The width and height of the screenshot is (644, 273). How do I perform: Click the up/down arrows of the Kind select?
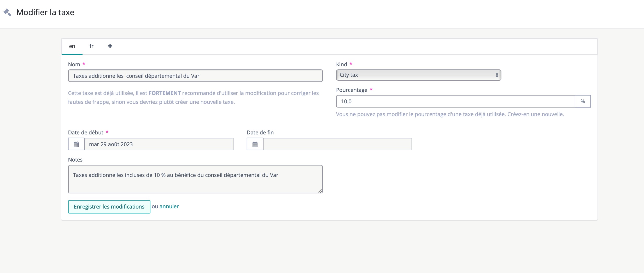click(497, 75)
